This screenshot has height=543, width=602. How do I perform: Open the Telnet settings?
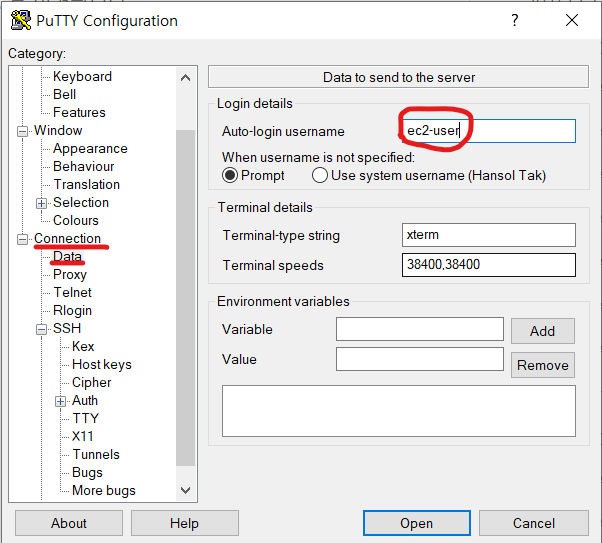(x=72, y=293)
